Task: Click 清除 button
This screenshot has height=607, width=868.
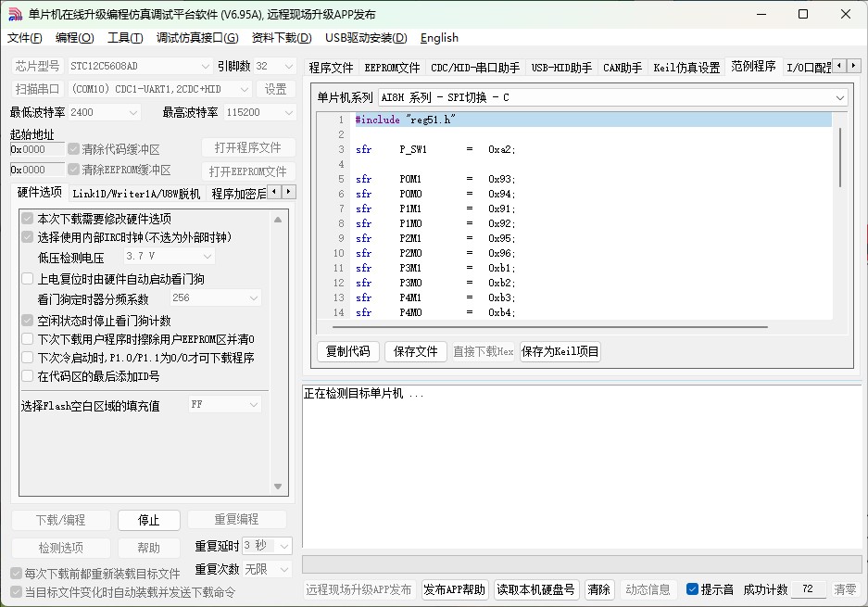Action: point(599,589)
